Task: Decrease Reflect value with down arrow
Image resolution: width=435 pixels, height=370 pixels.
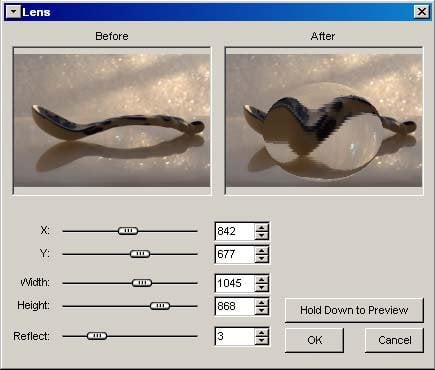Action: tap(262, 340)
